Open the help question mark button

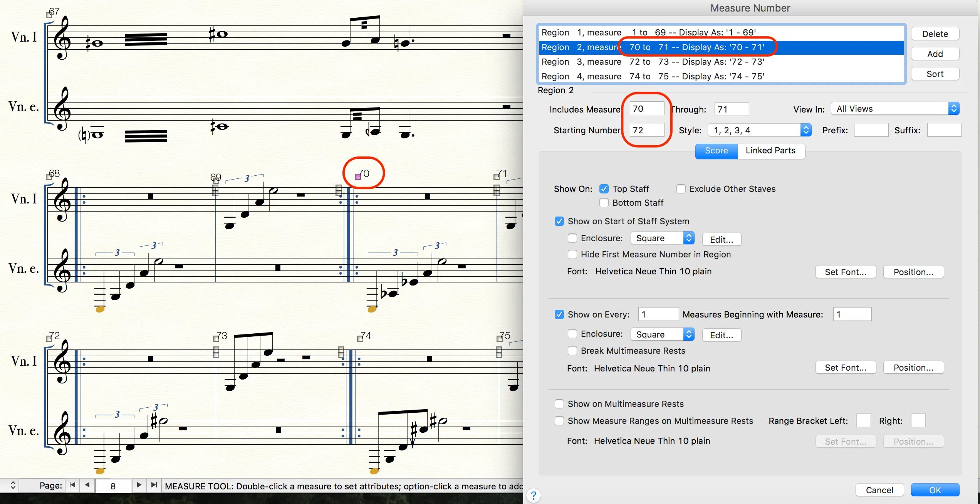click(x=534, y=495)
